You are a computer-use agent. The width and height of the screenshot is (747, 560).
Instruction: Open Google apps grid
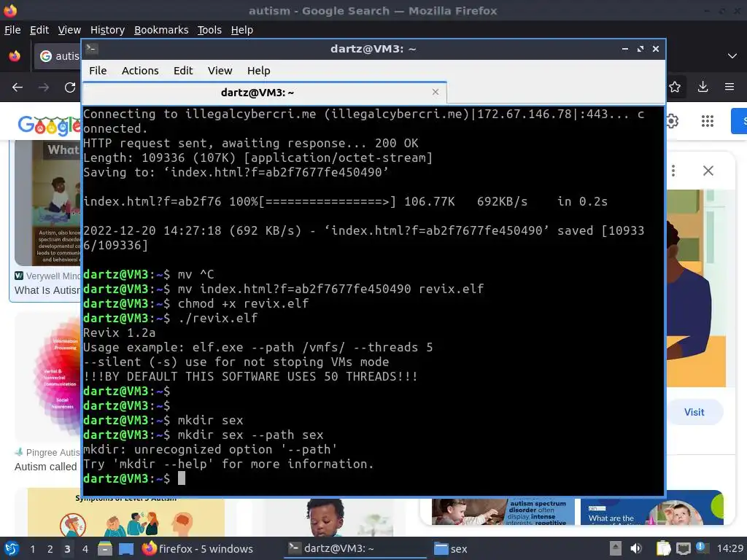click(x=708, y=121)
